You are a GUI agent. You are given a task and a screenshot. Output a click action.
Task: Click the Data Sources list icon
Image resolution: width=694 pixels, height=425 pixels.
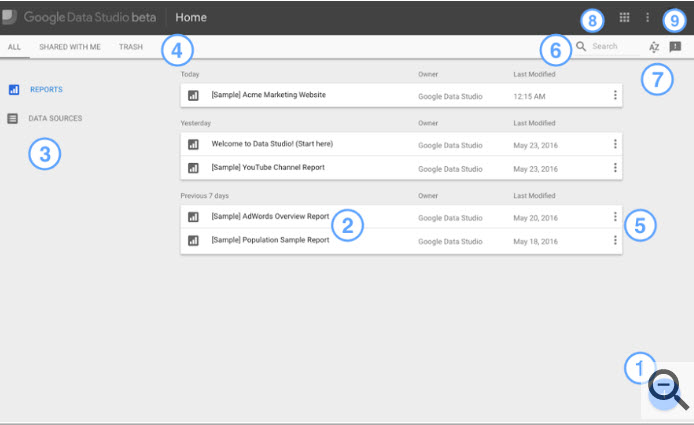point(13,118)
